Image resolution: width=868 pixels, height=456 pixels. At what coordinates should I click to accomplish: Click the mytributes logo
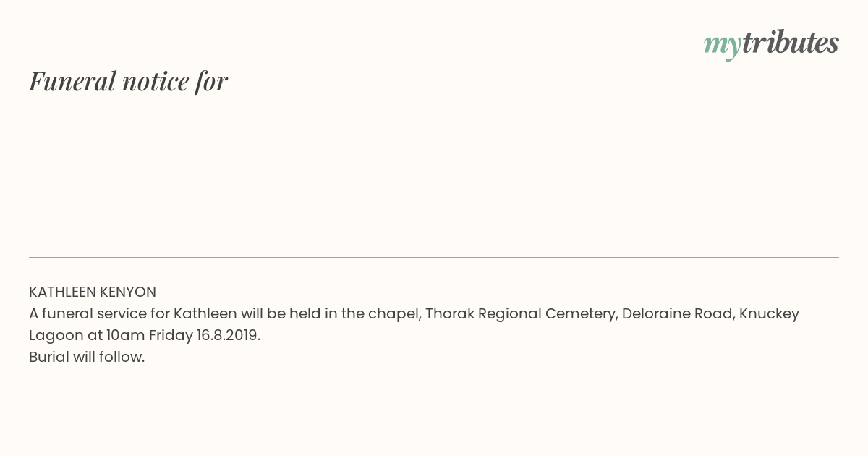(771, 43)
